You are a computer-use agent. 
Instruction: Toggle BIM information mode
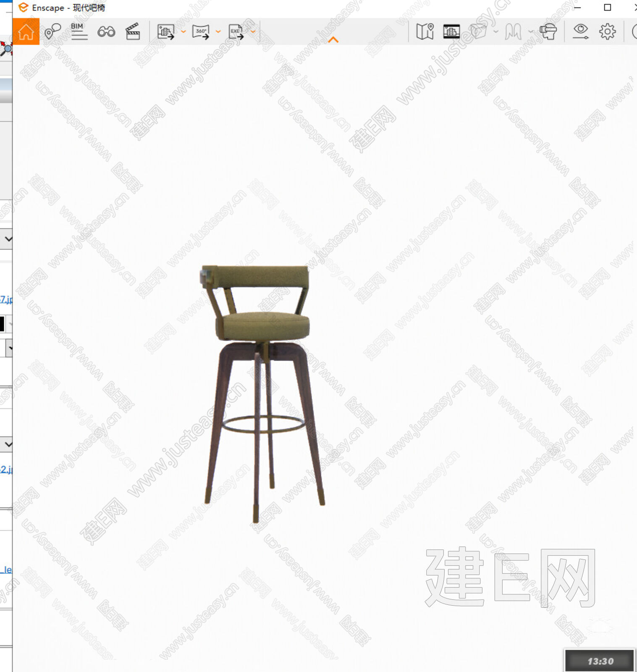(x=79, y=31)
